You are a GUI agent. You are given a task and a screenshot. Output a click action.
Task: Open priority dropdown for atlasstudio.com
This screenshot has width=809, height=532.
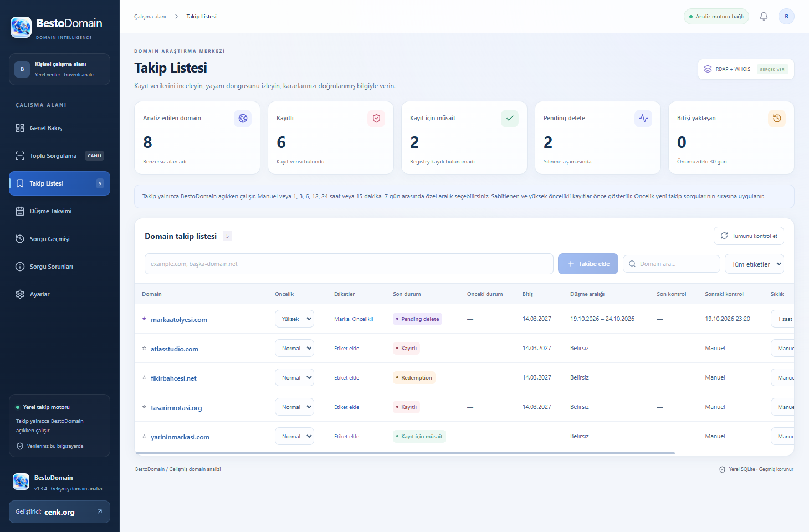tap(294, 348)
